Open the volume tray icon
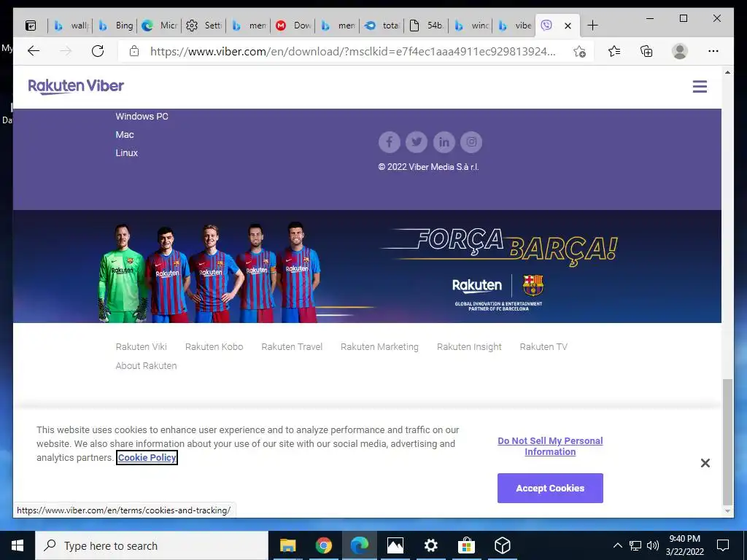 point(653,545)
